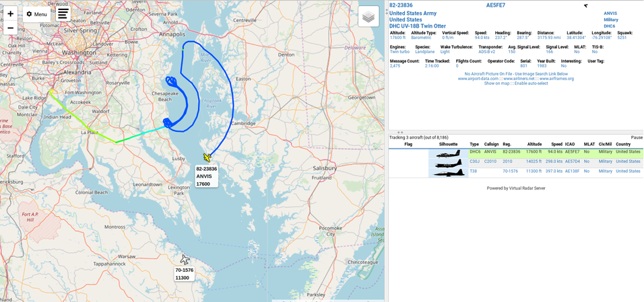
Task: Sort list by MLAT column header
Action: (589, 145)
